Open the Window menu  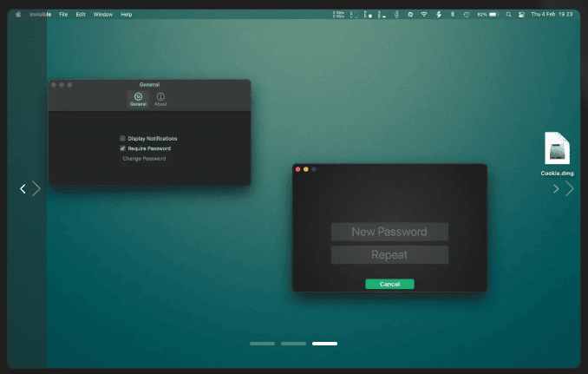(102, 14)
